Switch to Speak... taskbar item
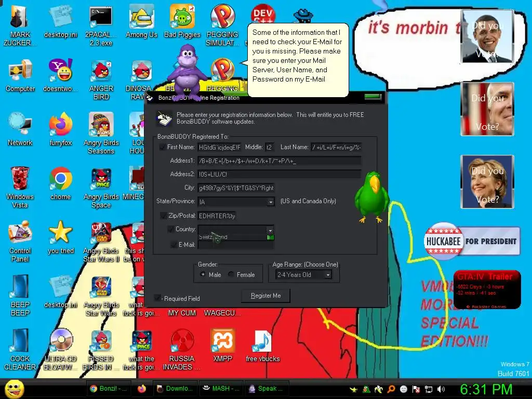This screenshot has height=399, width=532. (266, 389)
